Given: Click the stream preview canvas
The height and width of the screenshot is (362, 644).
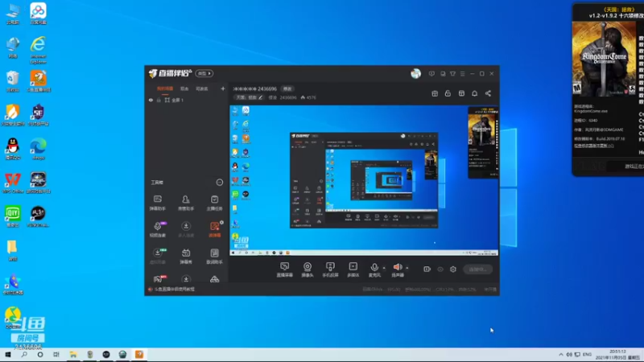Looking at the screenshot, I should pyautogui.click(x=365, y=180).
